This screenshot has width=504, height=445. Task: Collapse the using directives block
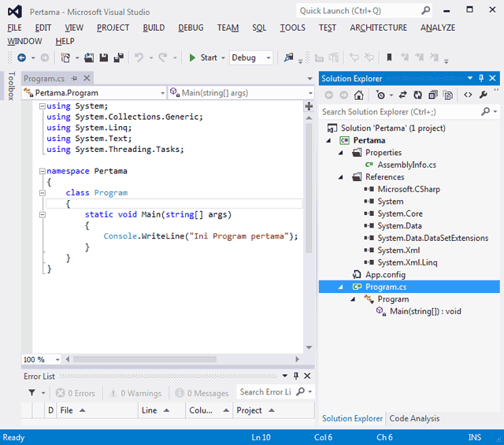point(42,106)
